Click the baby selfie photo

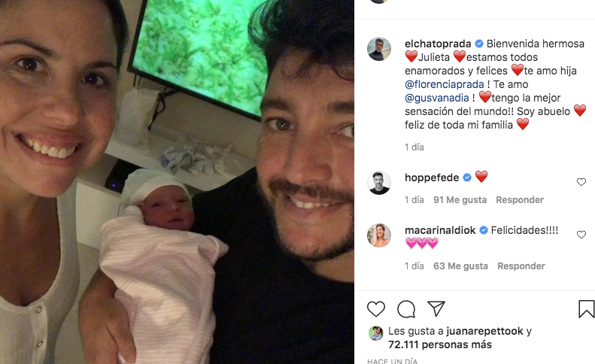click(x=177, y=182)
